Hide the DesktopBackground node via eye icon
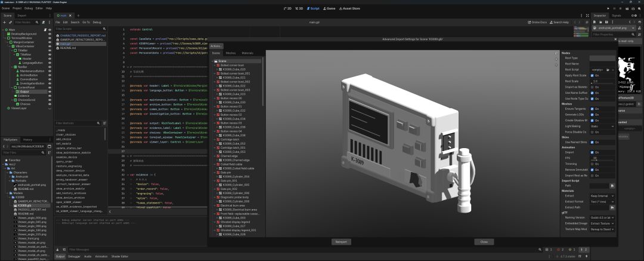644x261 pixels. [49, 34]
